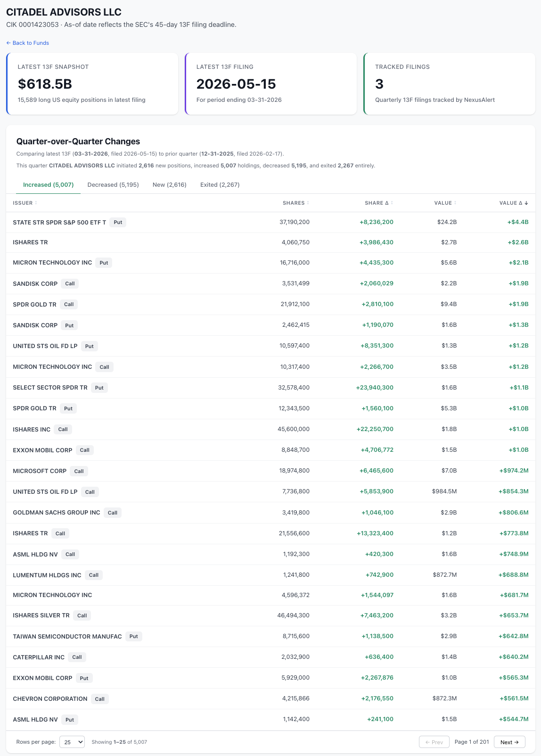541x756 pixels.
Task: Click the CHEVRON CORPORATION issuer name
Action: coord(50,698)
